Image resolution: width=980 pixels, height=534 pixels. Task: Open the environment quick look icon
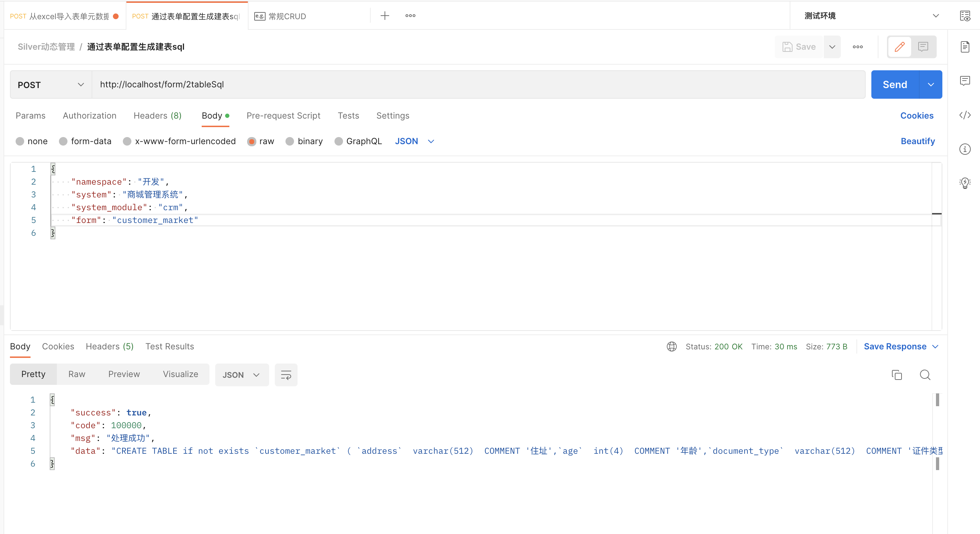click(x=964, y=16)
